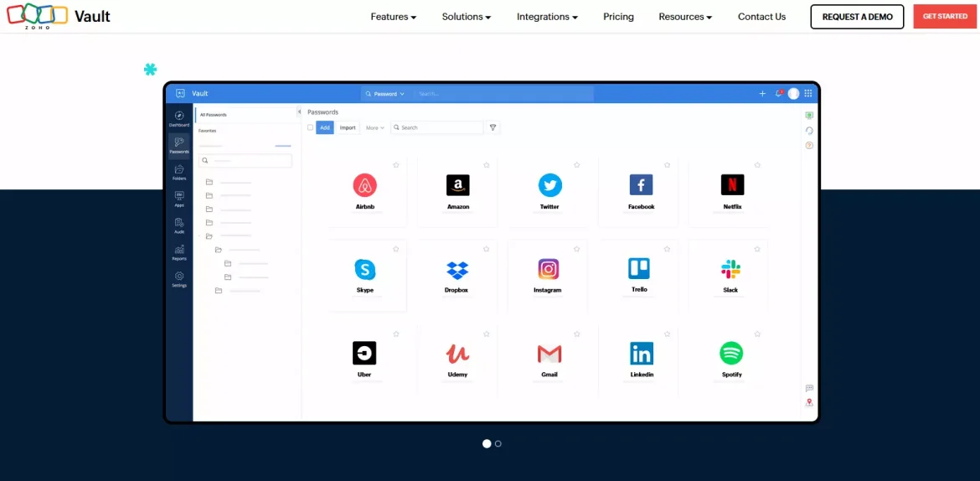The image size is (980, 481).
Task: Open the notifications bell icon
Action: tap(778, 94)
